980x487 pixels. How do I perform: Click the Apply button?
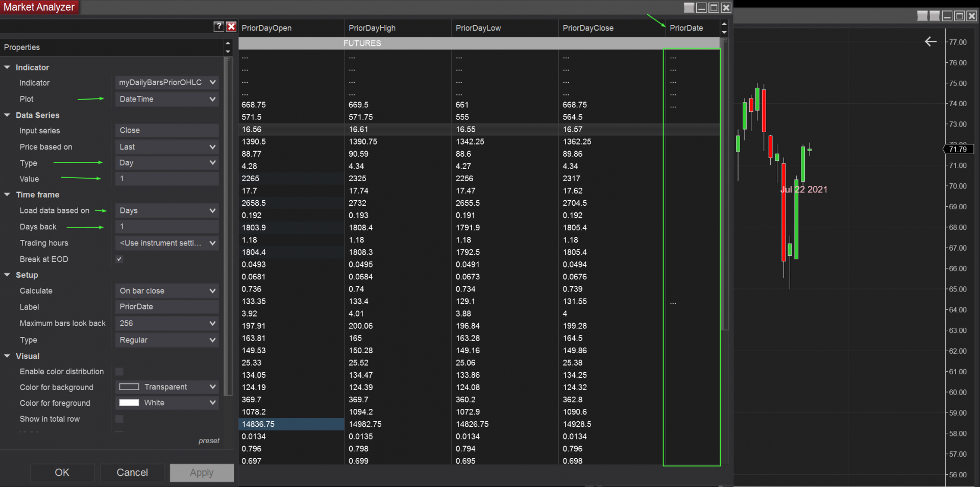tap(202, 473)
